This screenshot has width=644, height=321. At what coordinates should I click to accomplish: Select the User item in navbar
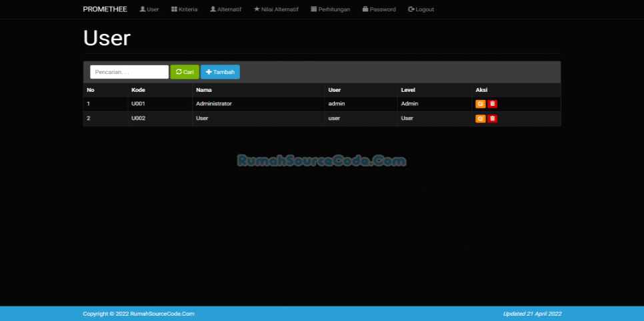[x=149, y=9]
